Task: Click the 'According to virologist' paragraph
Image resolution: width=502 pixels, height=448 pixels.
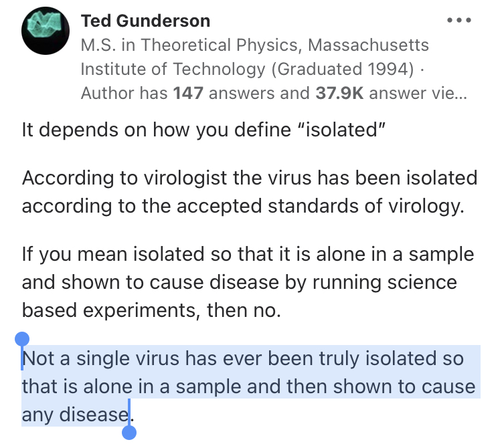Action: coord(250,192)
